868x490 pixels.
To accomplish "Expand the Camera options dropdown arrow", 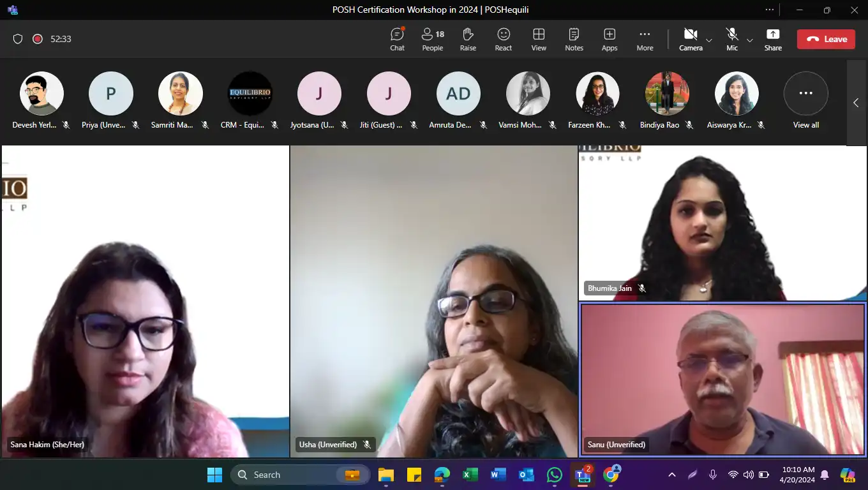I will (709, 40).
